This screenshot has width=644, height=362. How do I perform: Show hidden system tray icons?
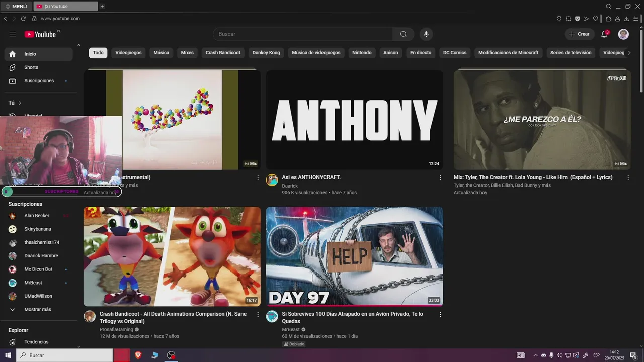535,355
